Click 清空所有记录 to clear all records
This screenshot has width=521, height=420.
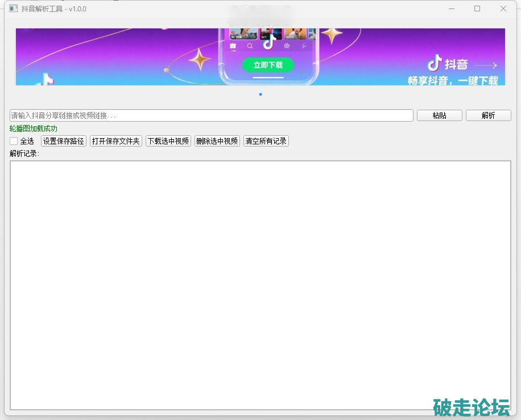coord(266,141)
